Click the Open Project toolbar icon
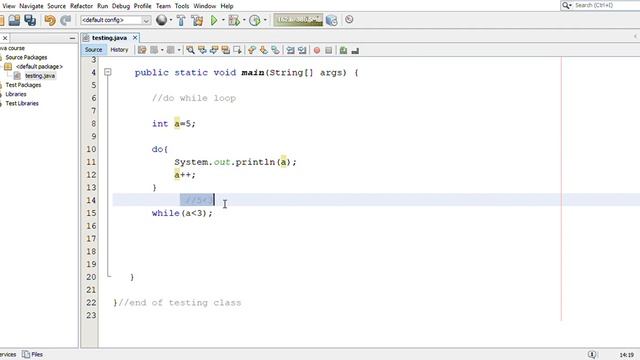 pos(14,20)
